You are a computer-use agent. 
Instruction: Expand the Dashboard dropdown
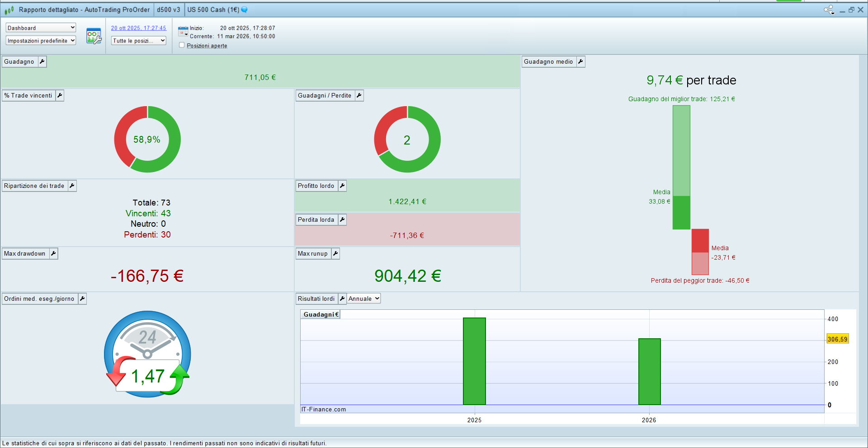coord(41,28)
